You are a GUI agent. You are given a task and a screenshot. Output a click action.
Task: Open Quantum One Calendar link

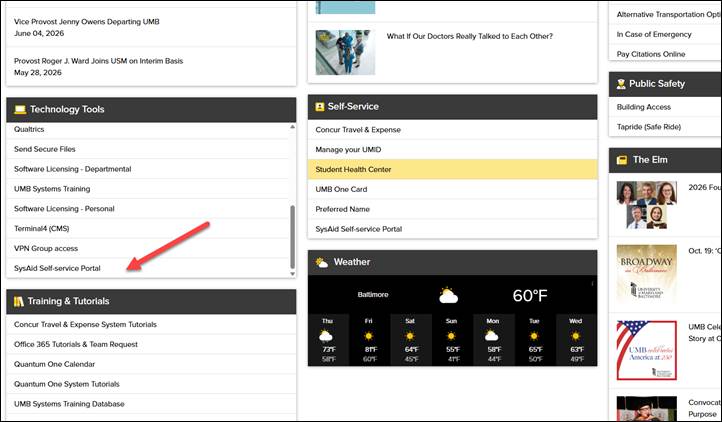[x=54, y=364]
